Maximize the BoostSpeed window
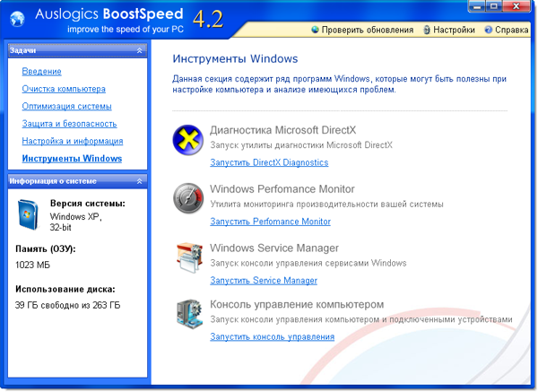 pos(494,6)
